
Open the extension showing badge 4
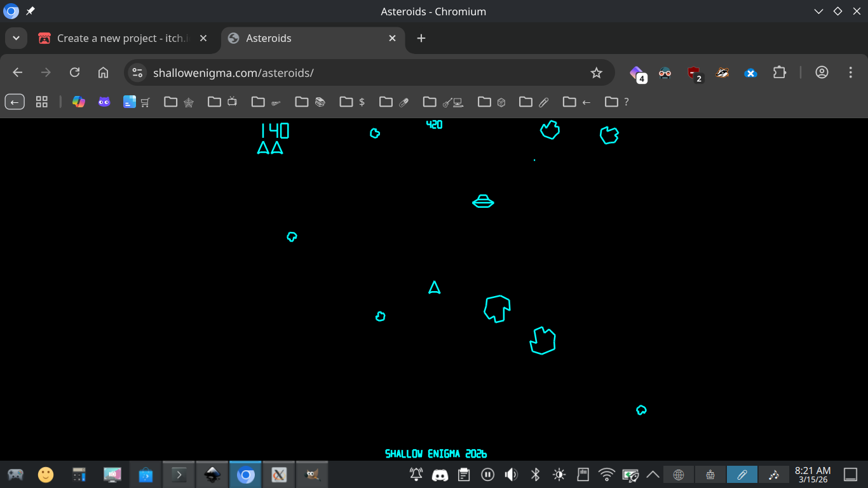pyautogui.click(x=637, y=74)
